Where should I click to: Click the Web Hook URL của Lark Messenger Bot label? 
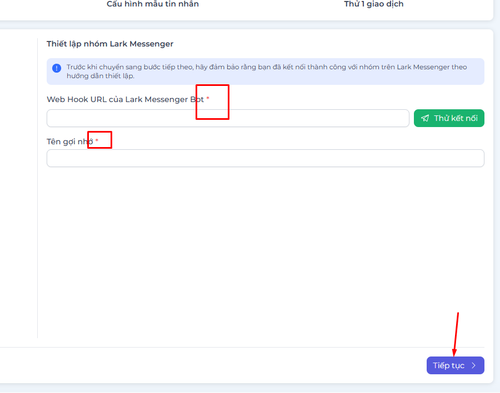[125, 99]
